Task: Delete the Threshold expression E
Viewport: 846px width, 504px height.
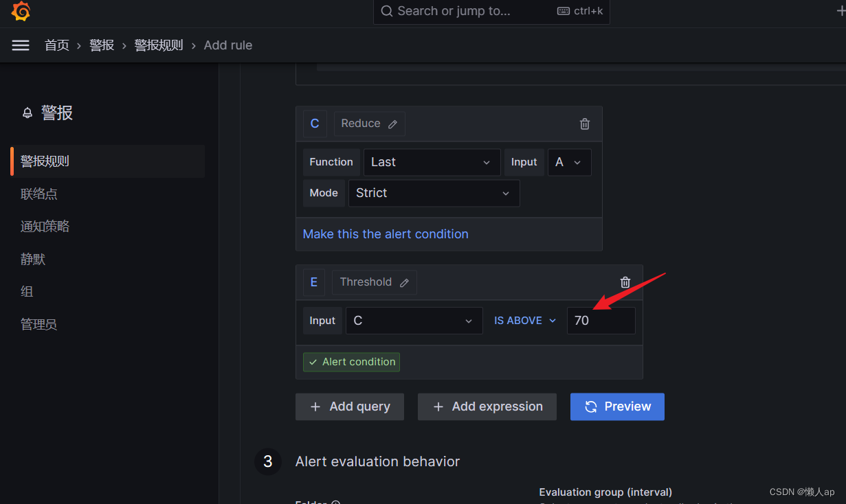Action: (x=625, y=282)
